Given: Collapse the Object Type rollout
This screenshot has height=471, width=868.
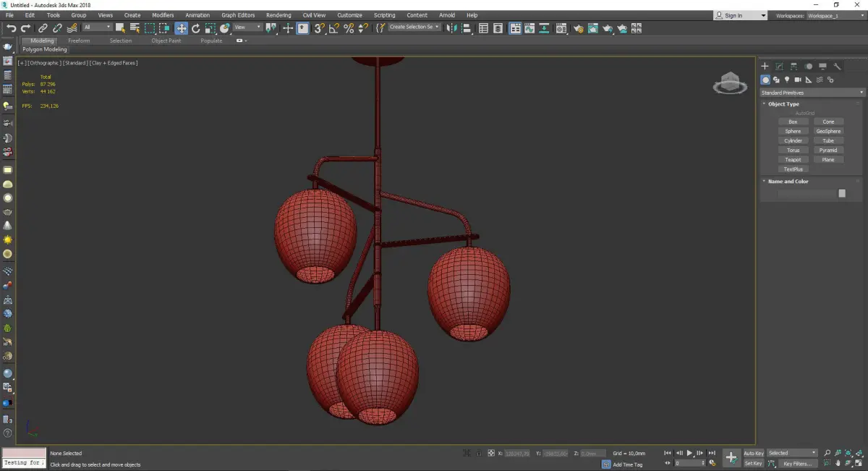Looking at the screenshot, I should 783,104.
